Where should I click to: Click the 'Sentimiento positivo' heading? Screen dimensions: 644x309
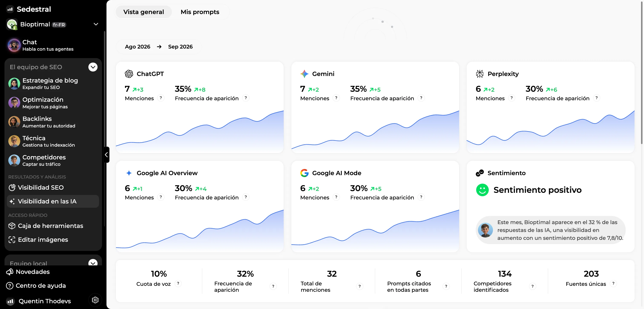pyautogui.click(x=538, y=190)
